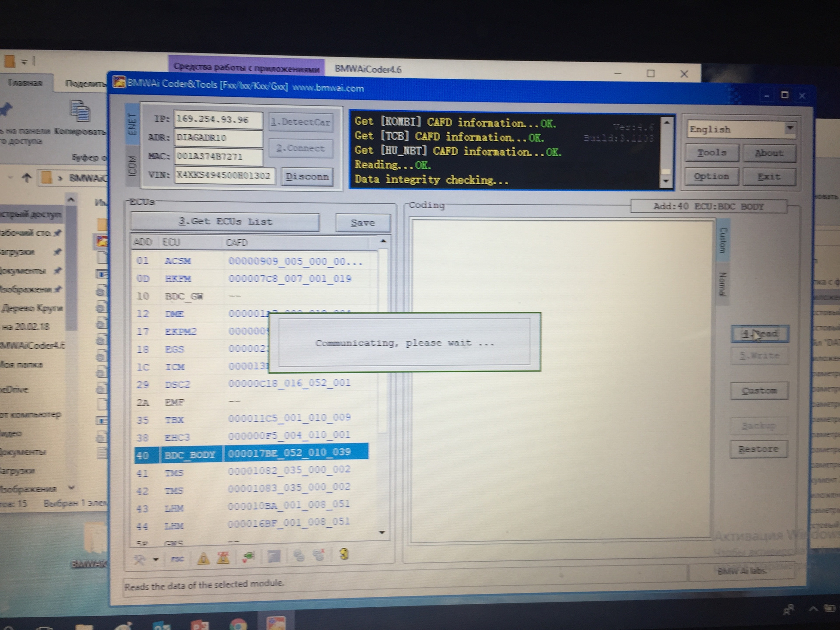Image resolution: width=840 pixels, height=630 pixels.
Task: Click the warning triangle icon with red mark
Action: click(x=223, y=558)
